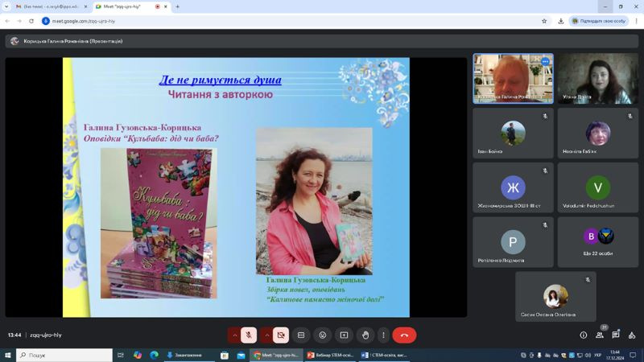Viewport: 644px width, 362px height.
Task: Open video settings chevron beside camera
Action: coord(266,335)
